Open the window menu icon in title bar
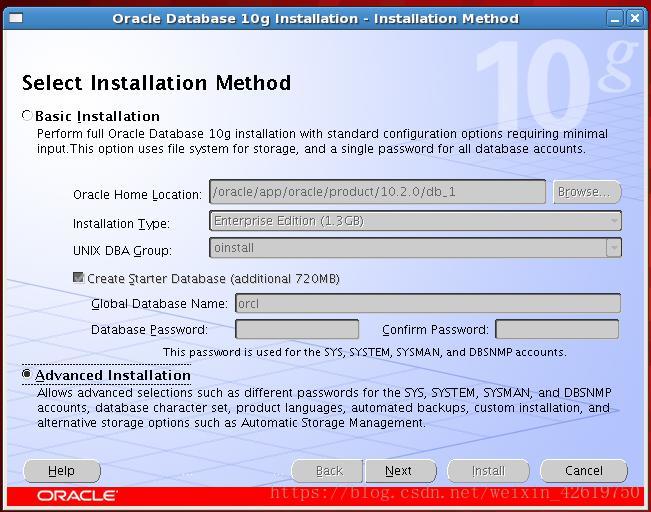 (16, 18)
